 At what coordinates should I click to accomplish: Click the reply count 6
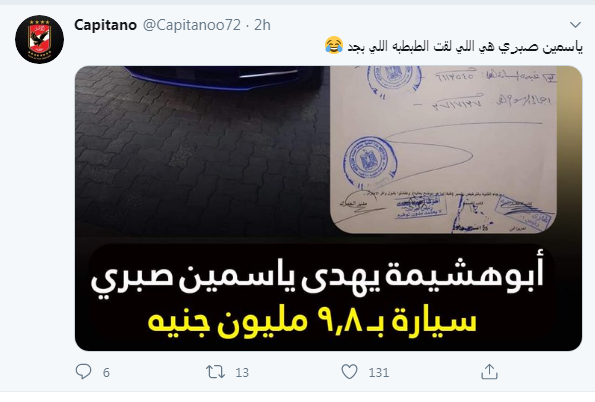(x=106, y=372)
